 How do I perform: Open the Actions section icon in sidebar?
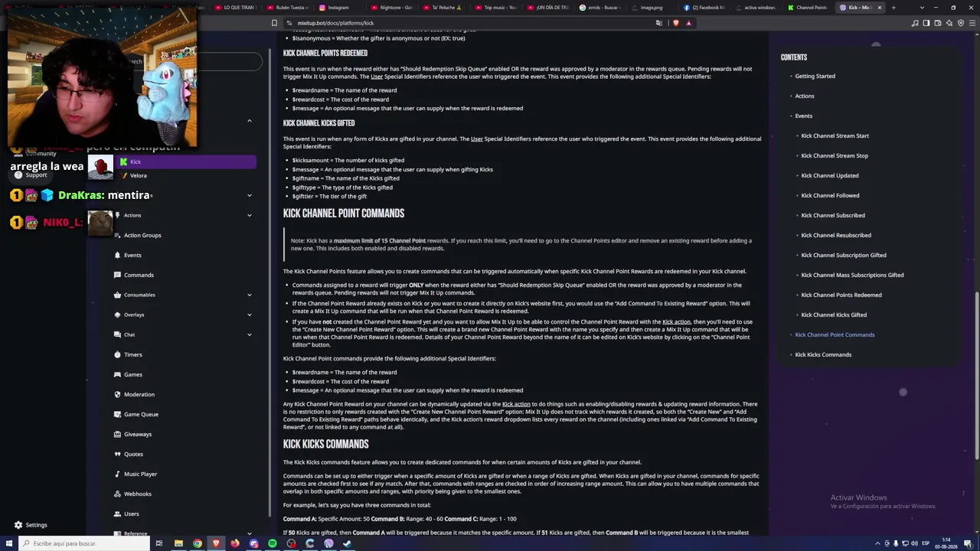pos(117,215)
